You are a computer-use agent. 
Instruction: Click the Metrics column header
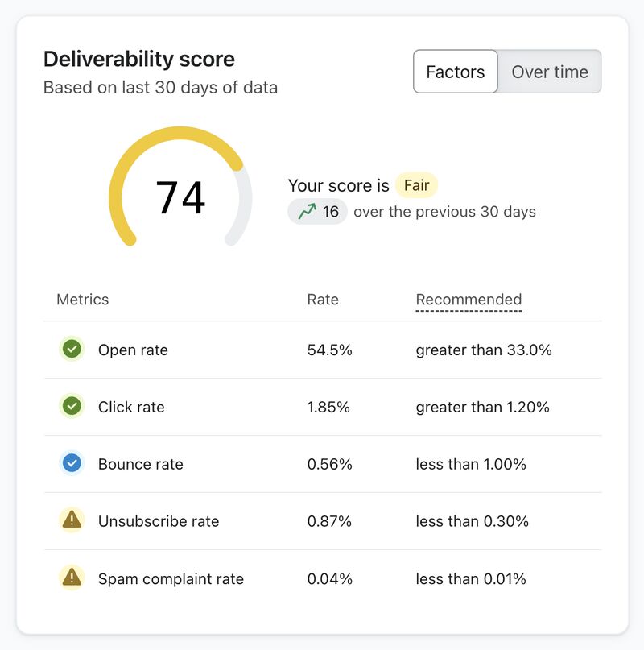tap(82, 300)
